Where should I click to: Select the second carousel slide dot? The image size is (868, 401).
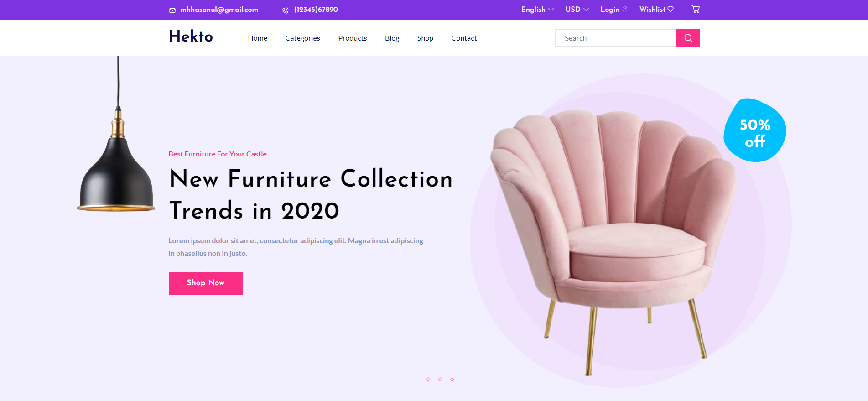tap(440, 380)
